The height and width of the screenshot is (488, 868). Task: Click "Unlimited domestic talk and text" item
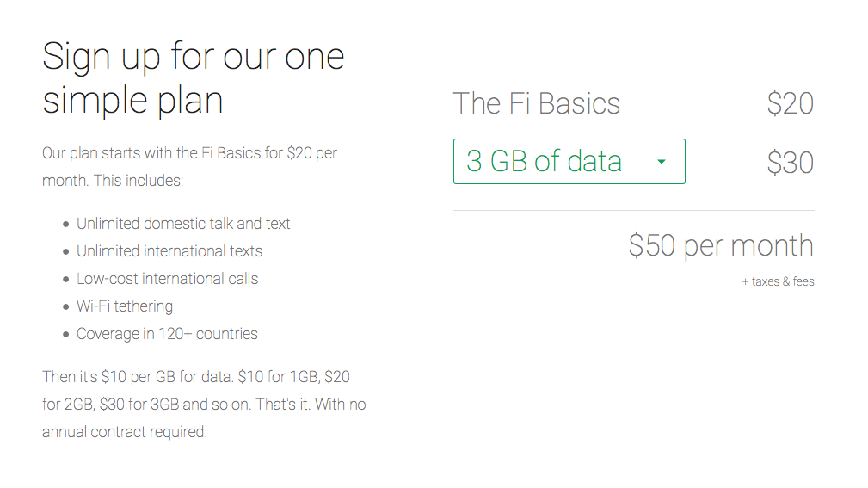pos(183,224)
